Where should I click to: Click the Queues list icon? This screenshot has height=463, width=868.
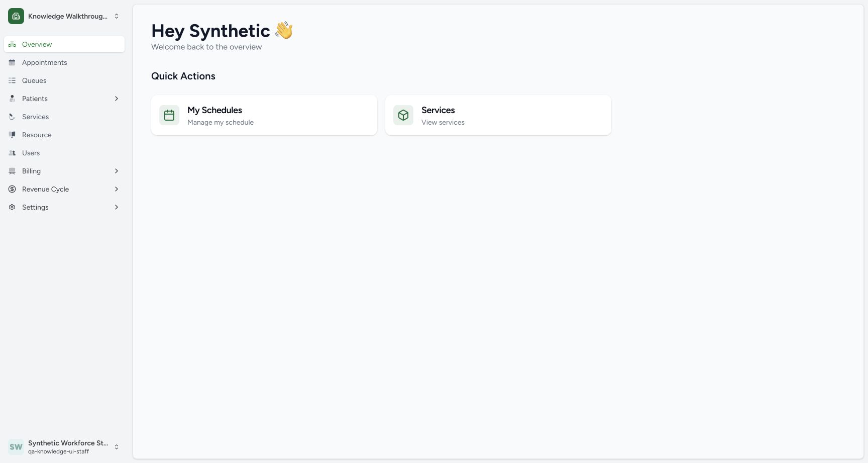click(x=12, y=80)
